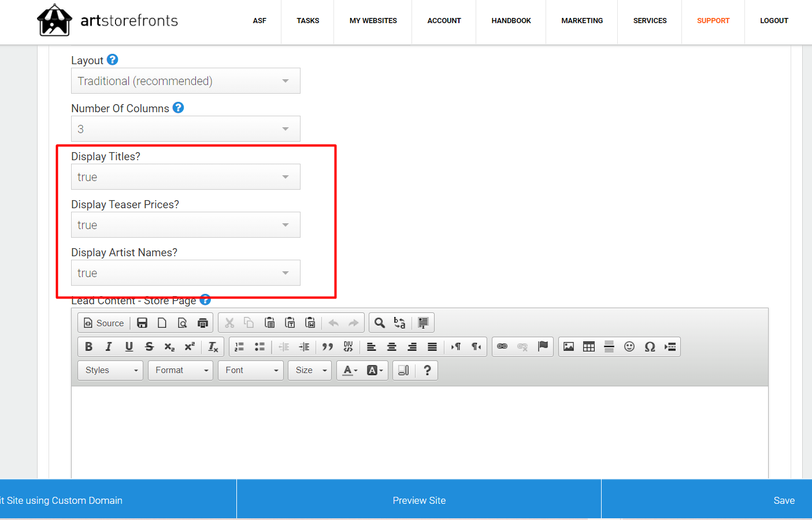Toggle italic formatting

(x=109, y=346)
